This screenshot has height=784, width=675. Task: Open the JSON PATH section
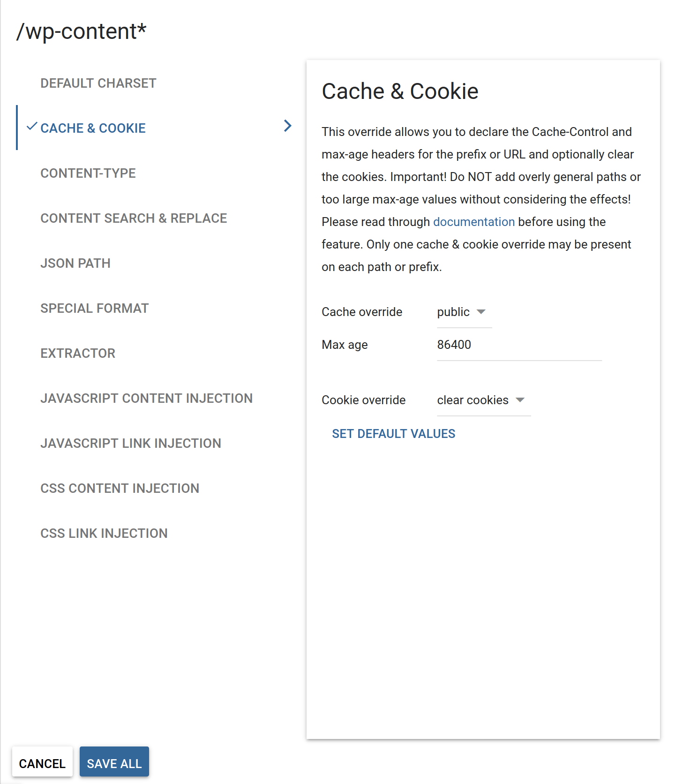click(x=75, y=263)
